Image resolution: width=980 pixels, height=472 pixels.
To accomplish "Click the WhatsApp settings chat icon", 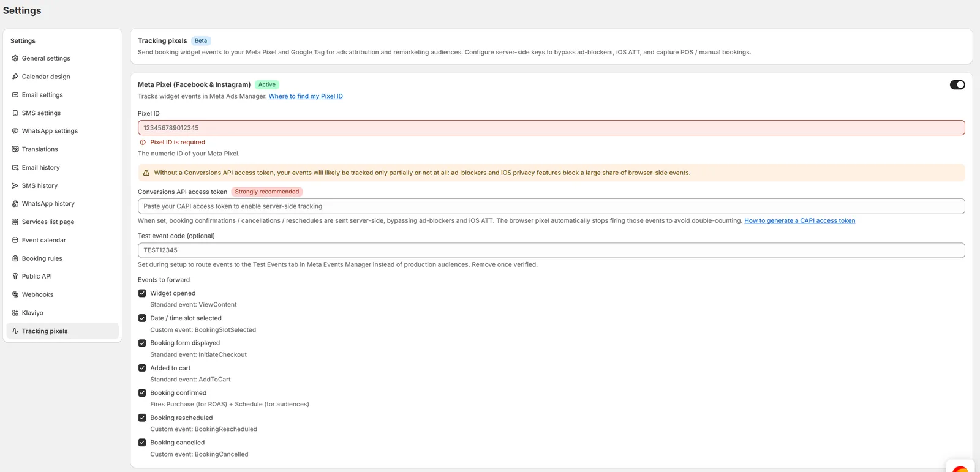I will pos(15,131).
